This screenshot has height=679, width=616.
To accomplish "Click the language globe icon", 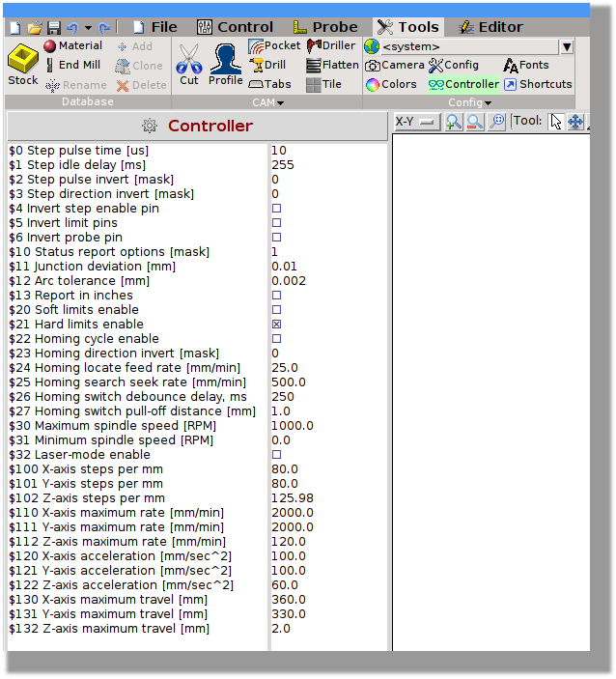I will (x=372, y=46).
